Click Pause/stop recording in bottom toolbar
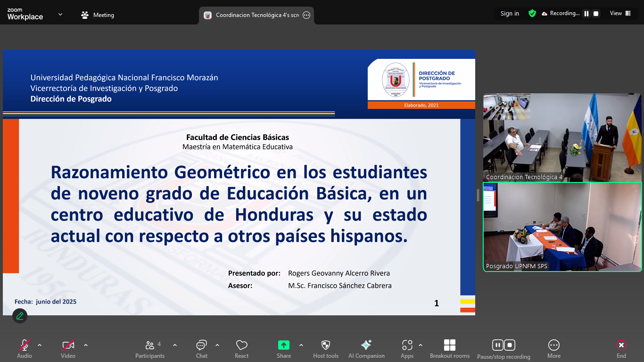The width and height of the screenshot is (644, 362). click(x=504, y=349)
